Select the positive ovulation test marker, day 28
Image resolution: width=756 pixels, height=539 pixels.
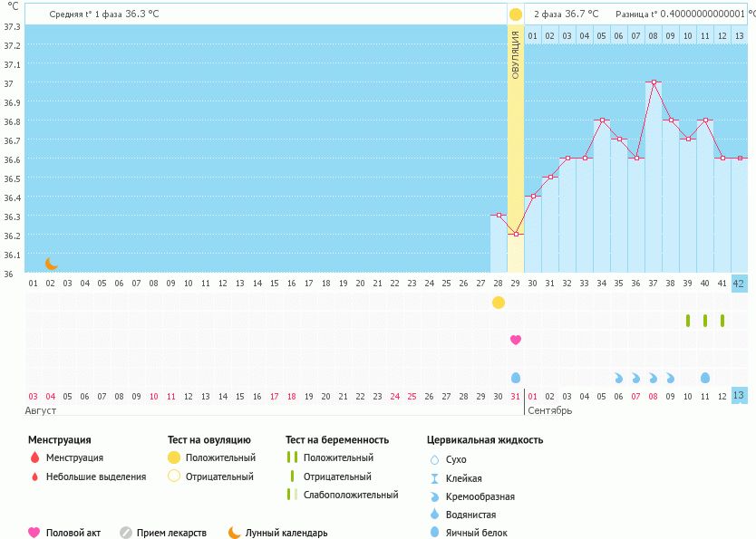[x=499, y=302]
